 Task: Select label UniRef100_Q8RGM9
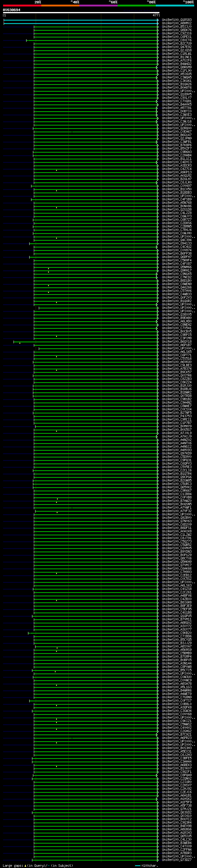[177, 67]
